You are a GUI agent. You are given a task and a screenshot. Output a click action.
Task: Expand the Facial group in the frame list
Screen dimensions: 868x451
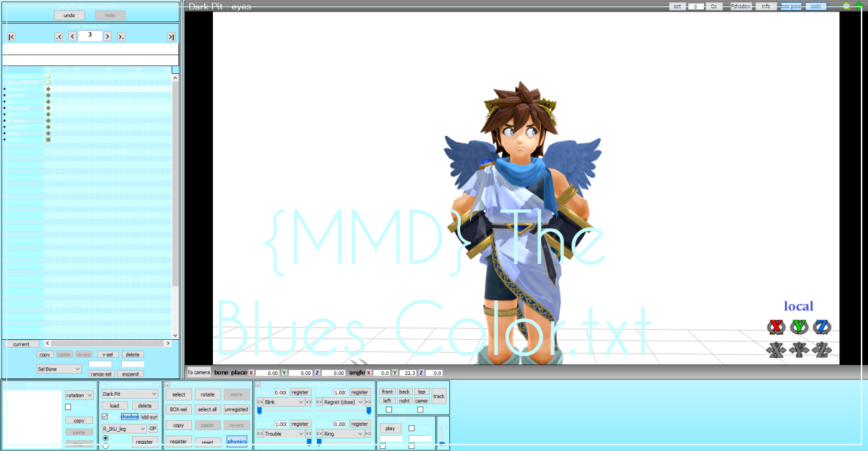pyautogui.click(x=4, y=89)
